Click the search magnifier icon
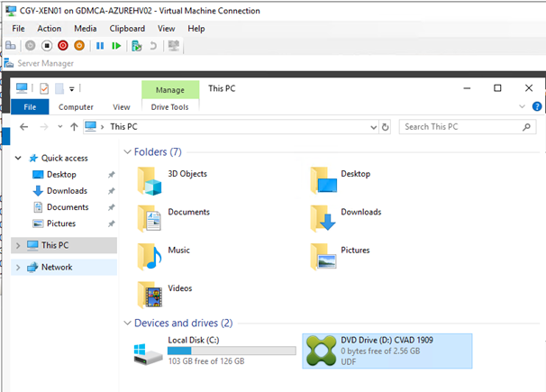Viewport: 546px width, 392px height. coord(526,127)
